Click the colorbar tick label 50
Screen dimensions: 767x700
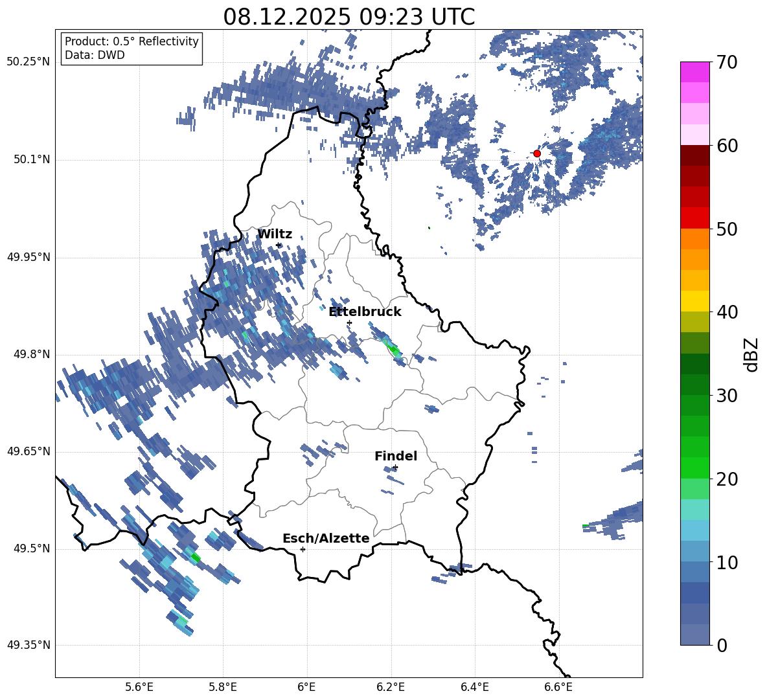727,229
